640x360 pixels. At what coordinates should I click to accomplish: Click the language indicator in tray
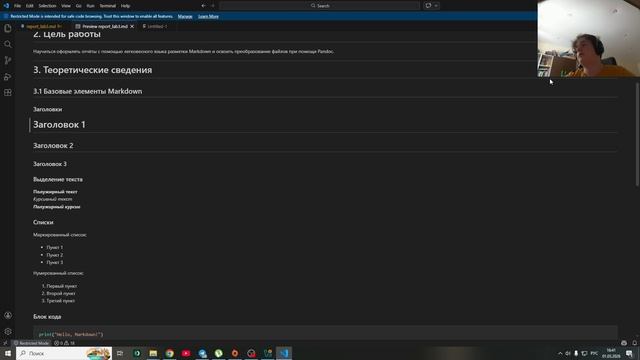594,353
